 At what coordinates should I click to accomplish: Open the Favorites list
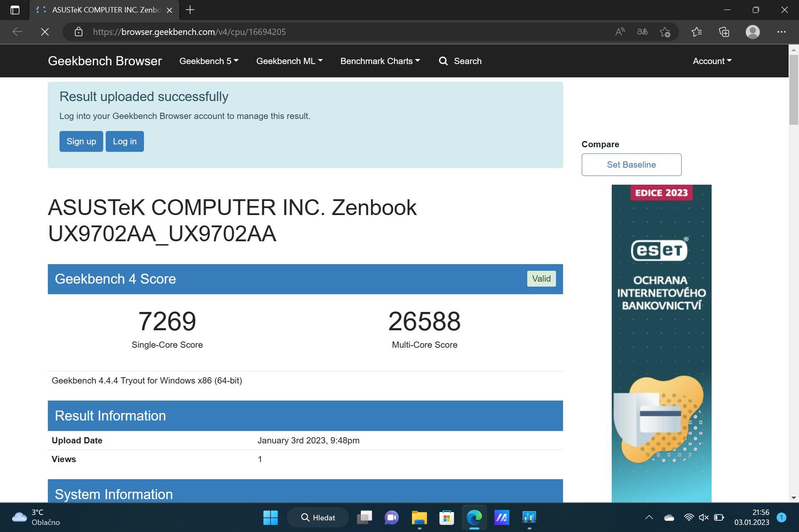tap(697, 32)
